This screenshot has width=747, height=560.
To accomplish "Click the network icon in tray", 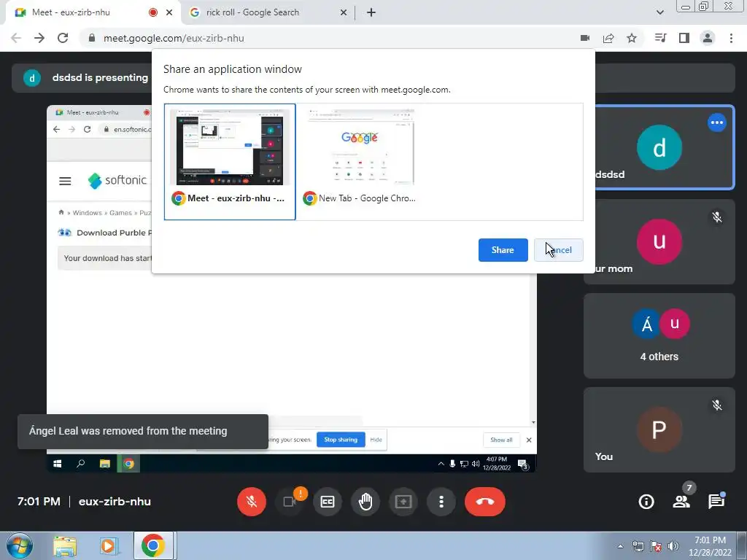I will [638, 546].
